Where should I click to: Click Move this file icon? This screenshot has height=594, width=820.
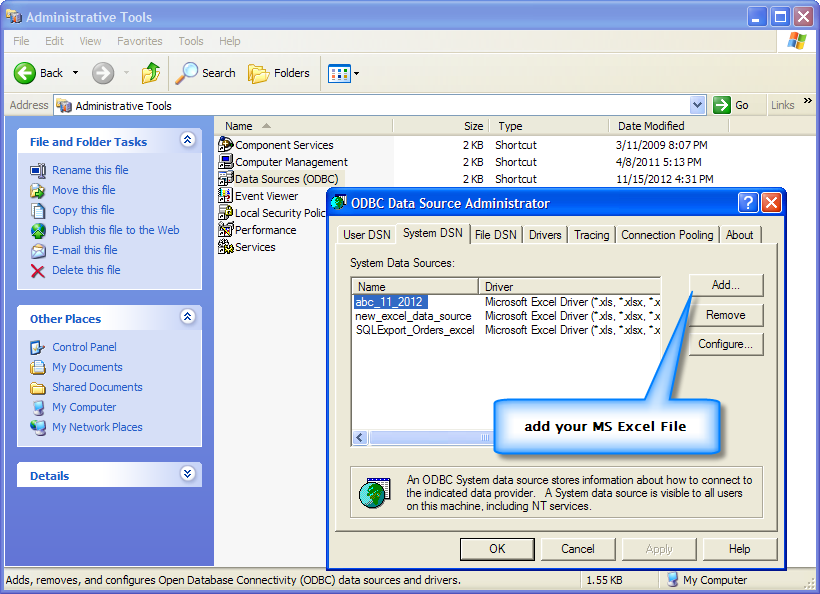(38, 190)
